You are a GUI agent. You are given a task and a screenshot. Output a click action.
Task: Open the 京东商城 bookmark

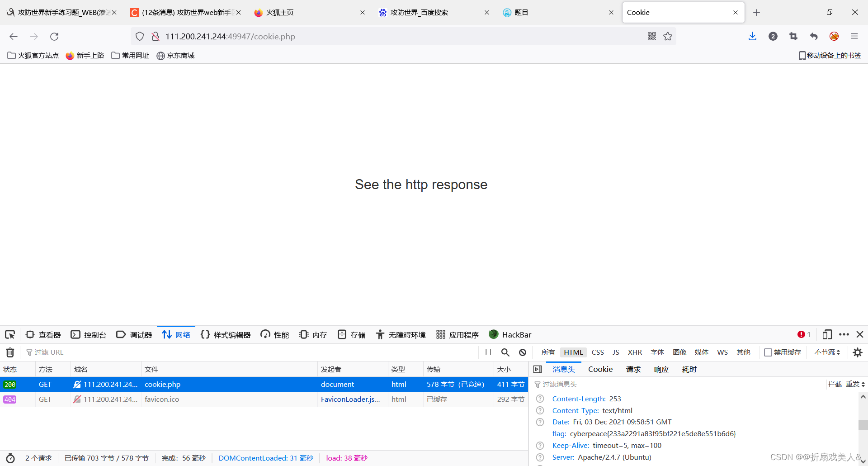click(x=175, y=56)
